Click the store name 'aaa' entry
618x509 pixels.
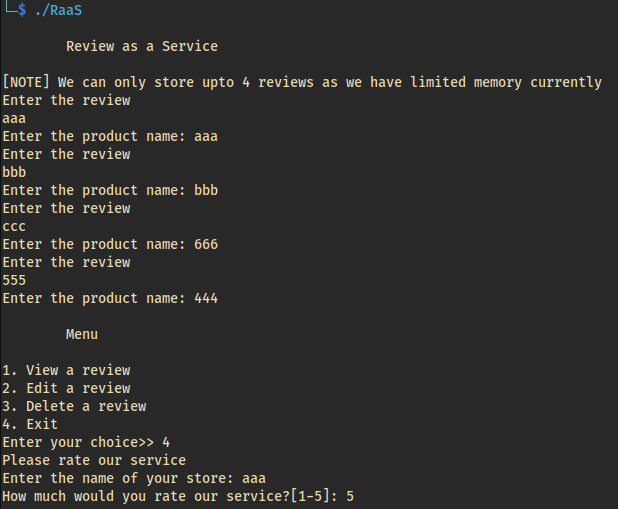click(254, 479)
